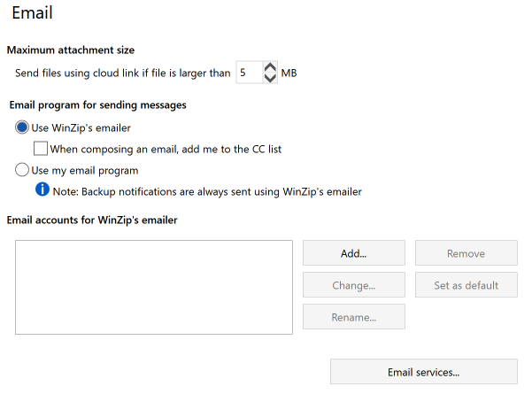Click the attachment size field showing 5

pos(250,73)
